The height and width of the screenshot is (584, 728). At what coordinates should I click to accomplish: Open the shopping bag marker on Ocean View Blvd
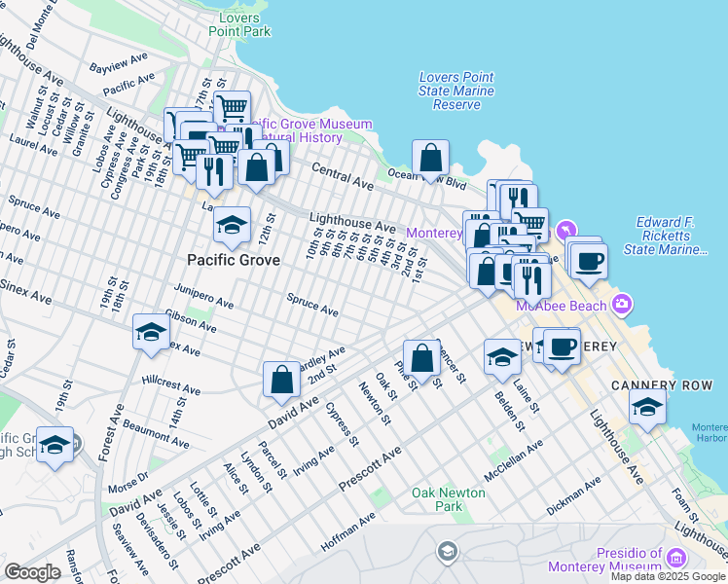tap(430, 160)
